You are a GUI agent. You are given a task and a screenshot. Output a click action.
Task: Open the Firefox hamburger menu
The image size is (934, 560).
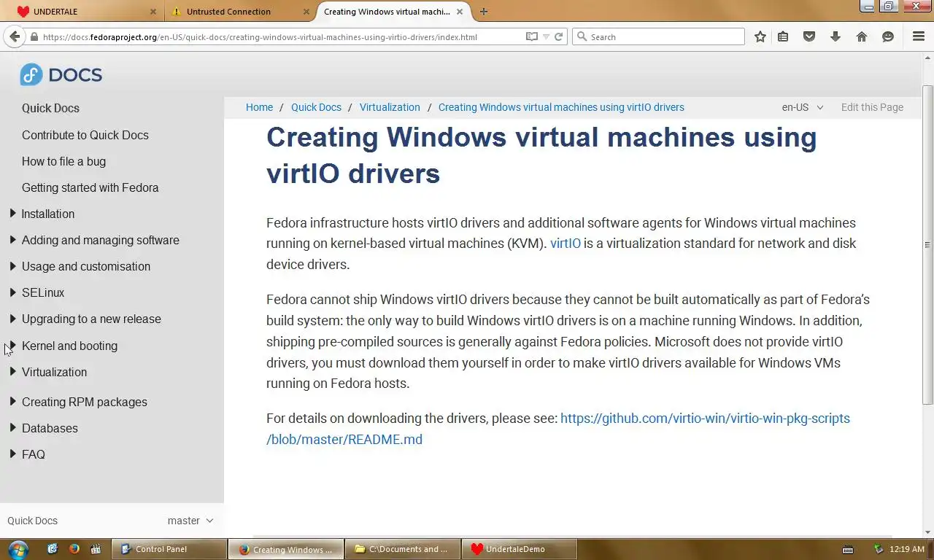pyautogui.click(x=919, y=36)
